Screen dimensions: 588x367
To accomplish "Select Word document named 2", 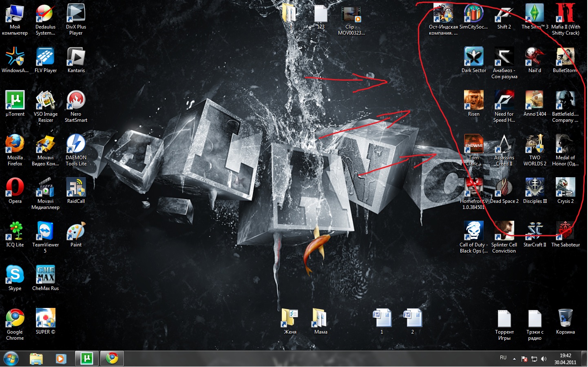I will click(x=412, y=322).
